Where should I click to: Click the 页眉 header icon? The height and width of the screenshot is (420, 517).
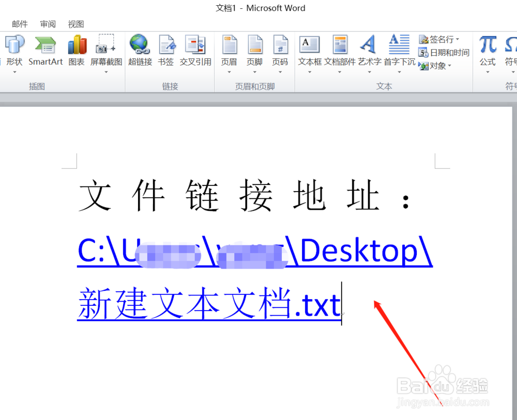tap(229, 44)
